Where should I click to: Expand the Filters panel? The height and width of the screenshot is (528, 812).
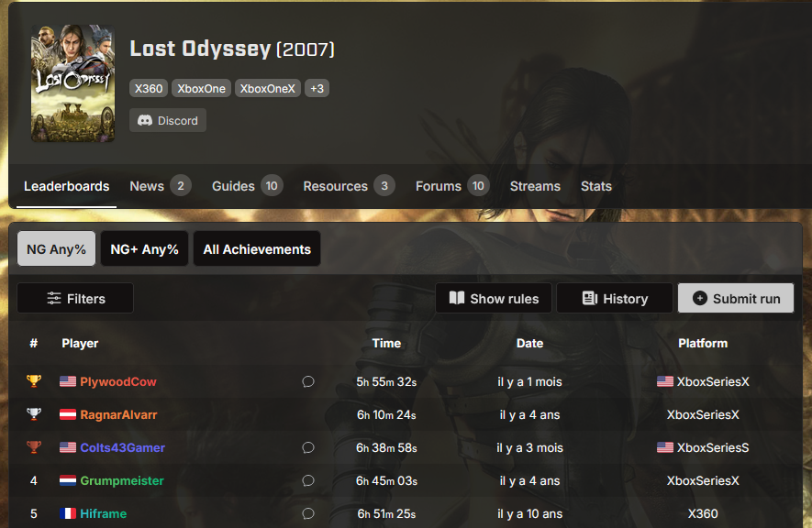pos(75,299)
